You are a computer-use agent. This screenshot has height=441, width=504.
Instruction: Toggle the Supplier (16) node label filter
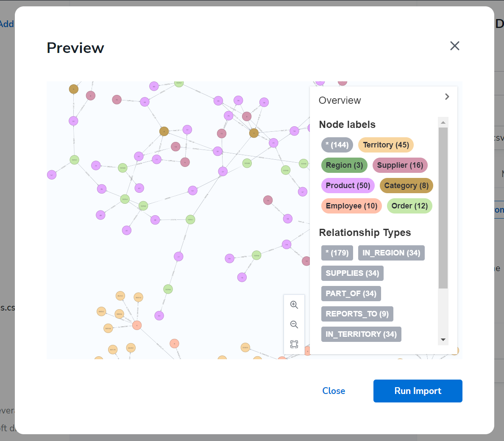(x=400, y=165)
